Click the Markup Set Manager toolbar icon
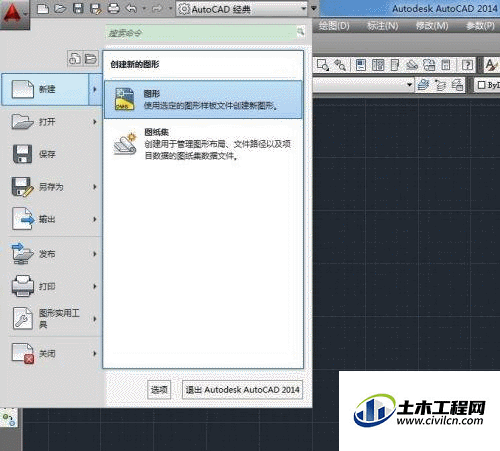Screen dimensions: 500x451 pyautogui.click(x=429, y=65)
